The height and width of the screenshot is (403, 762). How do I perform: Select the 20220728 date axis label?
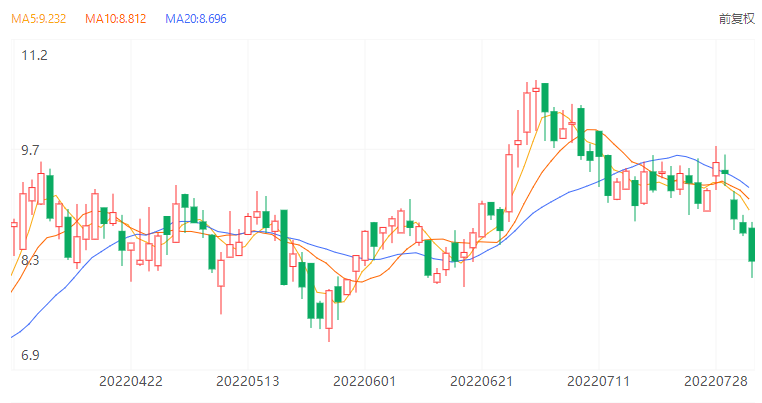715,381
